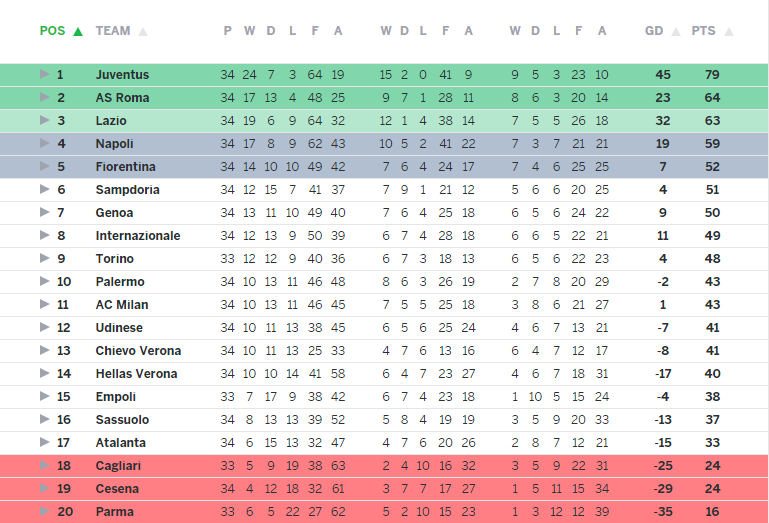Click the GD column header label
Screen dimensions: 769x523
[654, 31]
